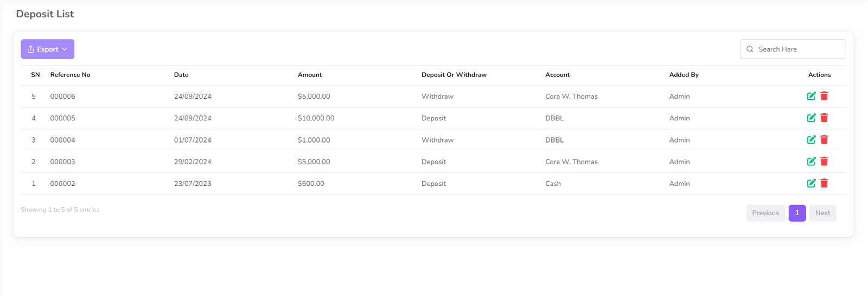Edit the $500.00 Cash deposit
Image resolution: width=868 pixels, height=296 pixels.
tap(811, 183)
